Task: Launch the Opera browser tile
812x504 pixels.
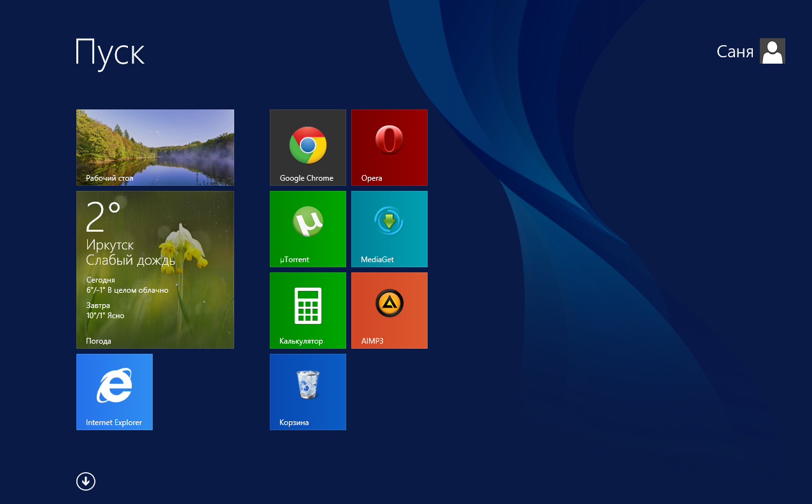Action: tap(389, 148)
